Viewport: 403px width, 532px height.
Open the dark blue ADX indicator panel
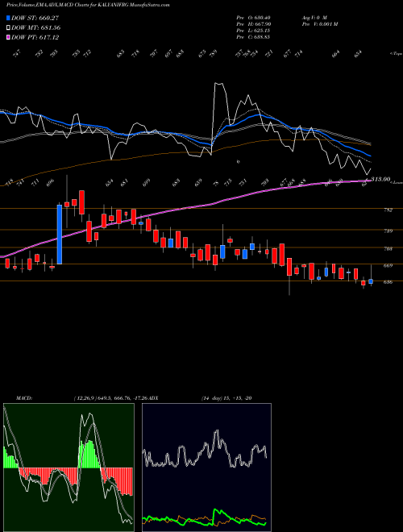(206, 468)
